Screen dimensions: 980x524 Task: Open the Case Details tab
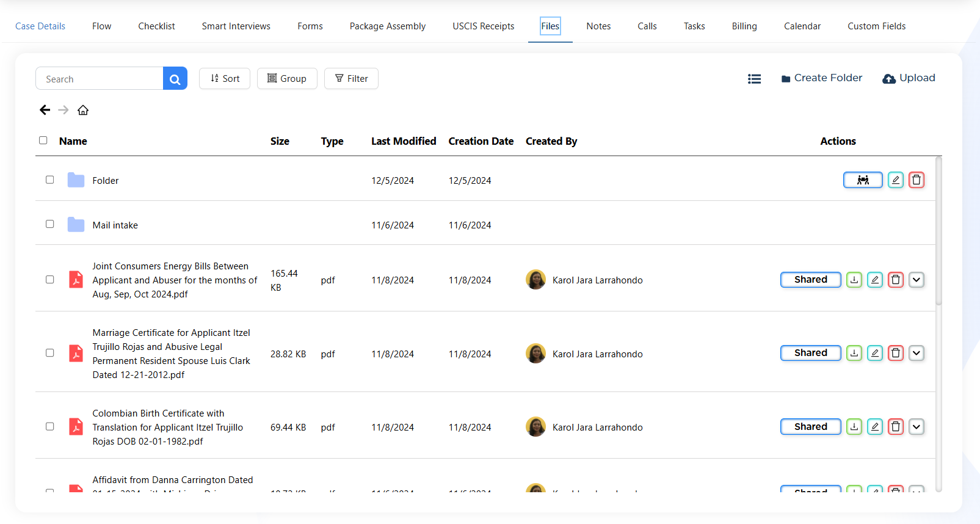coord(40,26)
